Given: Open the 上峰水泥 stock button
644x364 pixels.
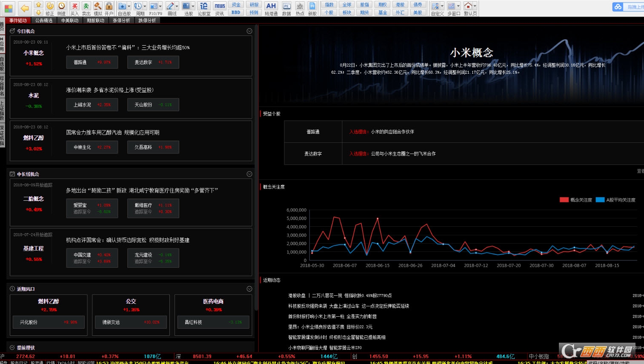Looking at the screenshot, I should [x=92, y=104].
